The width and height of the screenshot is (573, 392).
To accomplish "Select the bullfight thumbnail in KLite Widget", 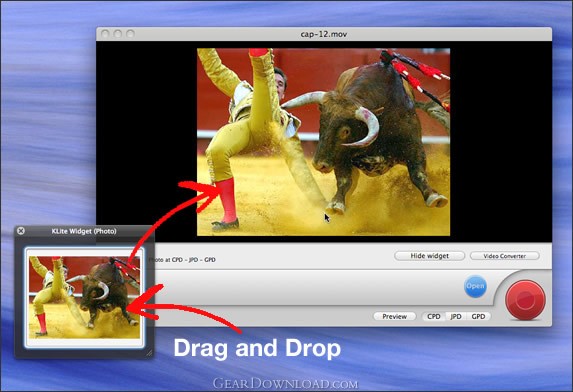I will point(84,297).
